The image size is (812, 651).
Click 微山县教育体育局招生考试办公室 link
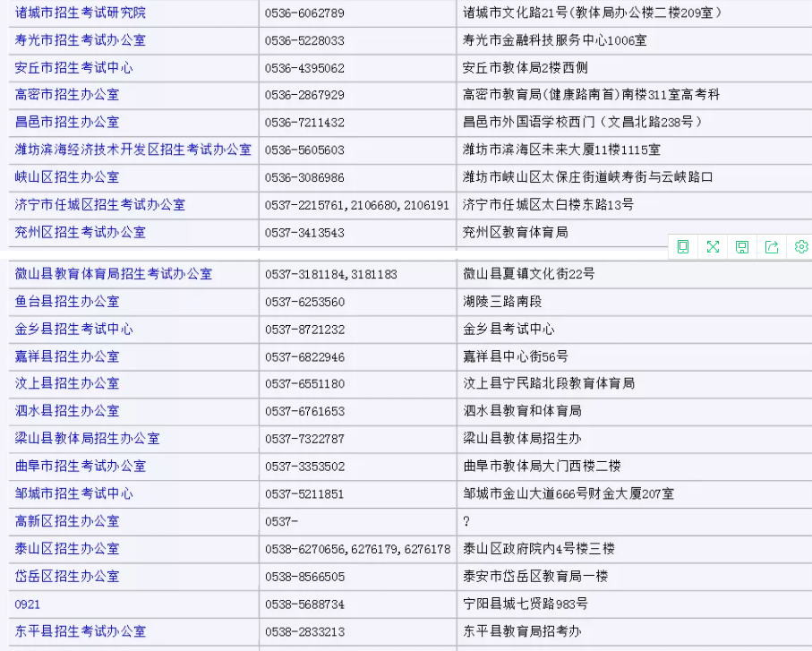tap(114, 274)
